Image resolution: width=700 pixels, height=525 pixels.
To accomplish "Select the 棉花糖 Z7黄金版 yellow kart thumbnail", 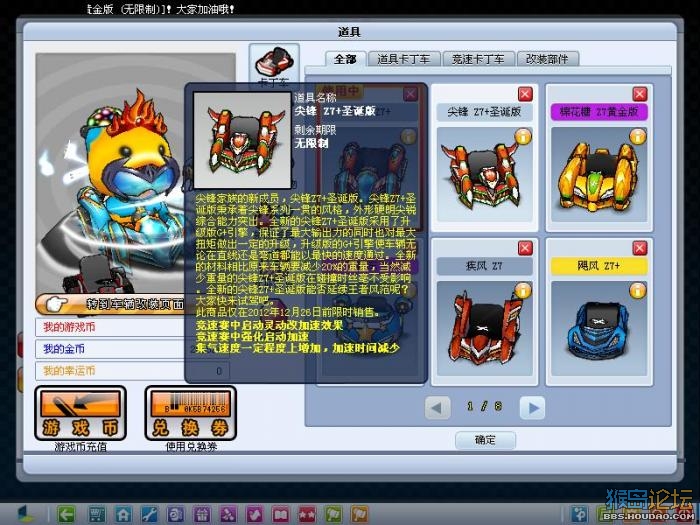I will (x=599, y=174).
